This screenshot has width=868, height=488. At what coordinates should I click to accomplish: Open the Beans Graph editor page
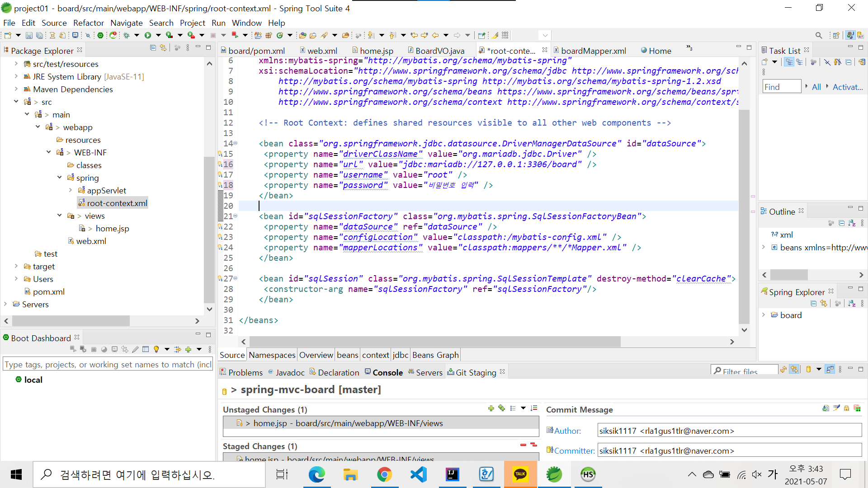click(435, 355)
